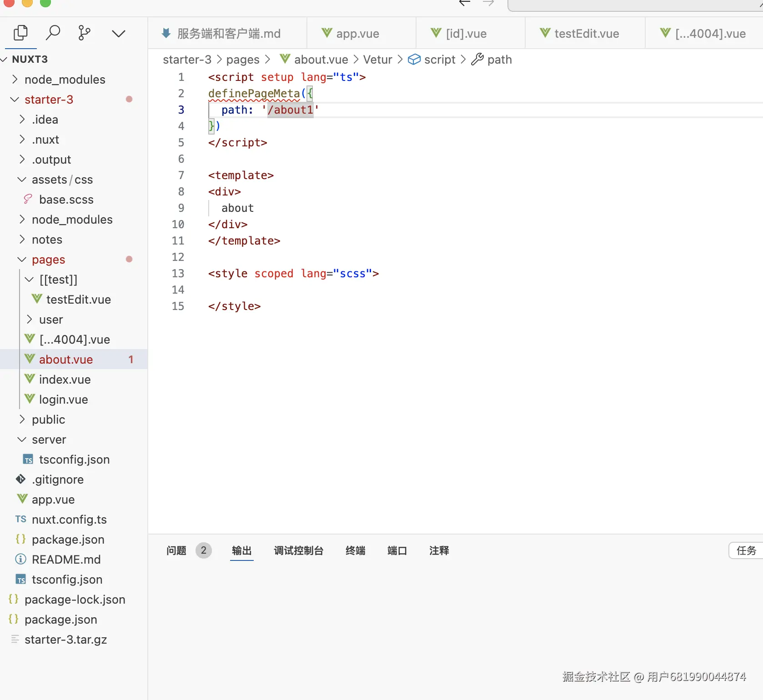This screenshot has height=700, width=763.
Task: Place cursor in '/about1' path string
Action: click(290, 110)
